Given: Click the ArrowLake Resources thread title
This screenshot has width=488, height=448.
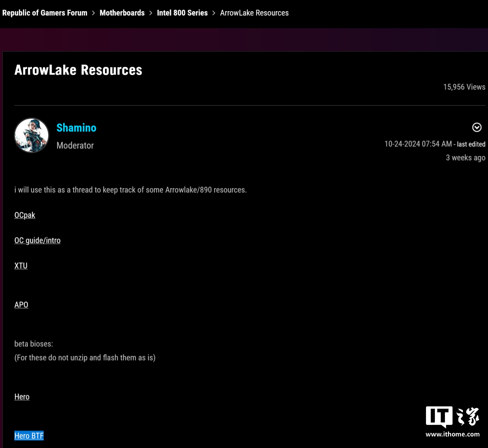Looking at the screenshot, I should point(78,70).
